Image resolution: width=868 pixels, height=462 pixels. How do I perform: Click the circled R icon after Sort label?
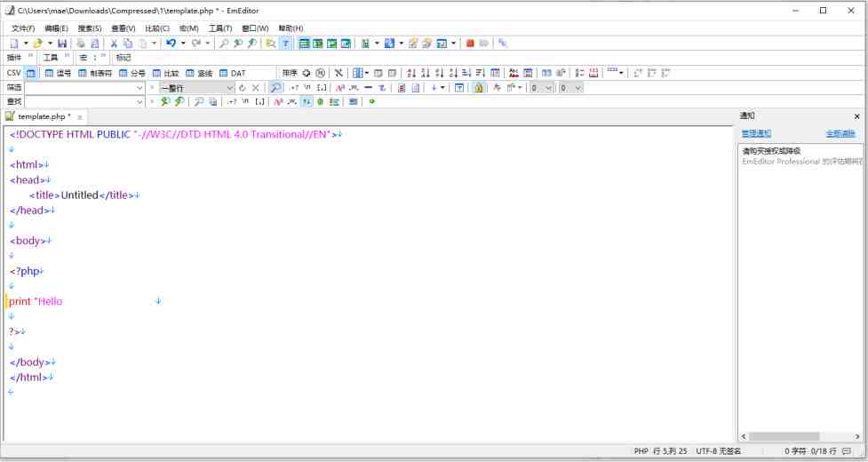click(x=320, y=73)
